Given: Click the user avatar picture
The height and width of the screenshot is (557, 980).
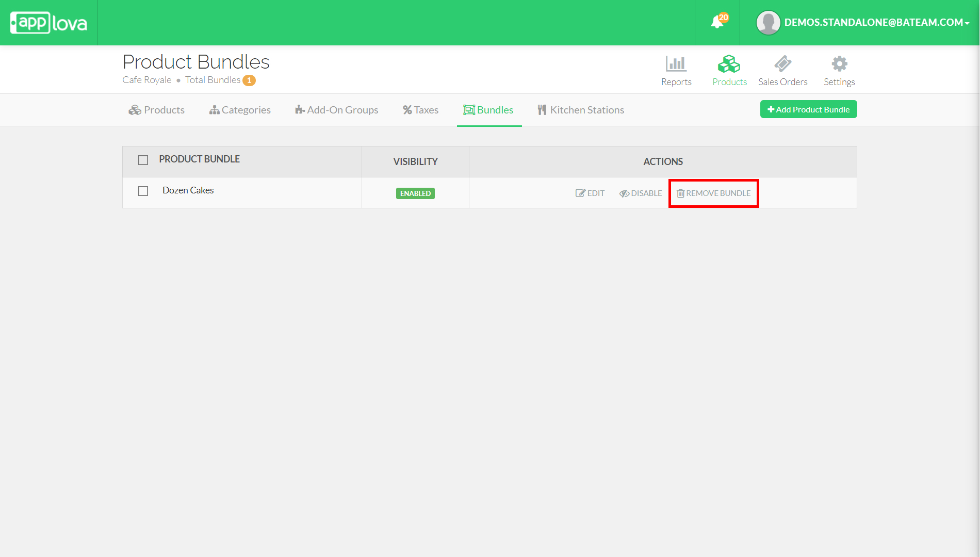Looking at the screenshot, I should coord(768,23).
